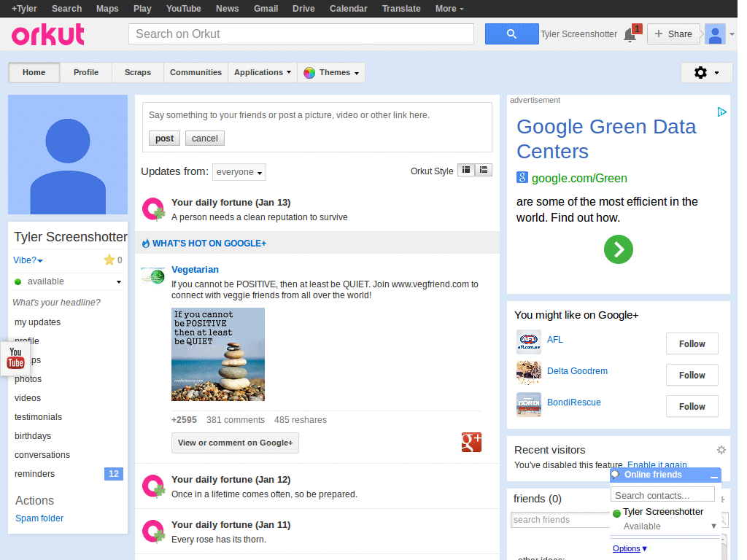Screen dimensions: 747x560
Task: Click the red Google+ icon
Action: pyautogui.click(x=471, y=443)
